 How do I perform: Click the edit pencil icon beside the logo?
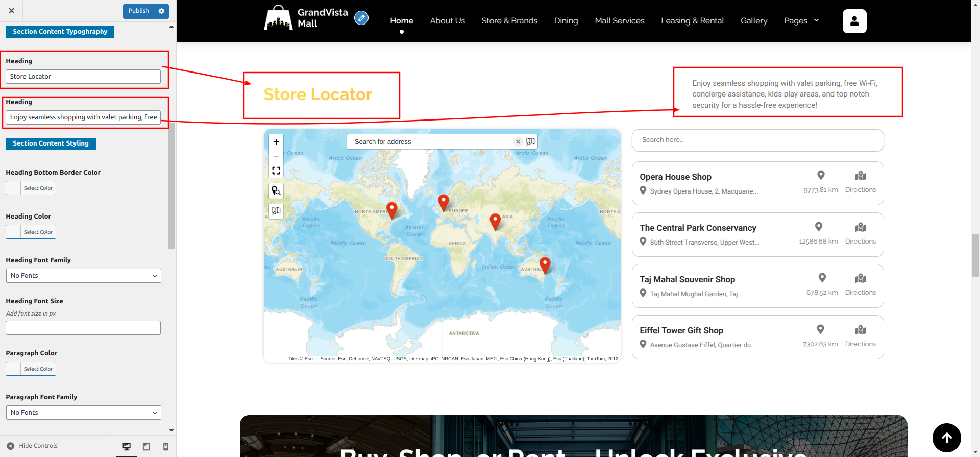(361, 18)
